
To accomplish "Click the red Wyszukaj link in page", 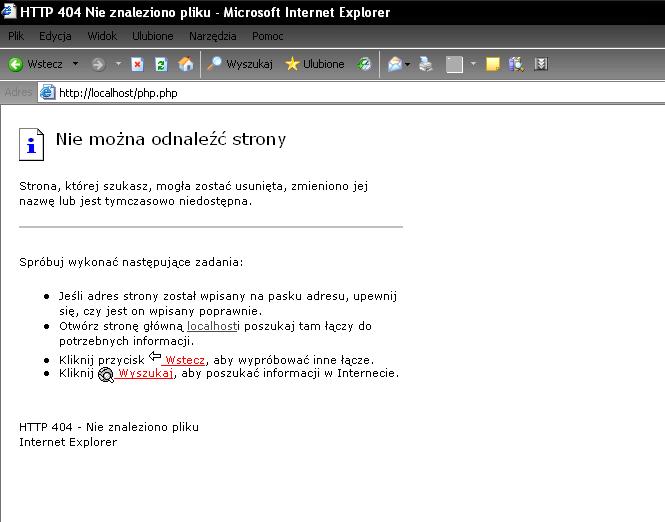I will click(145, 373).
